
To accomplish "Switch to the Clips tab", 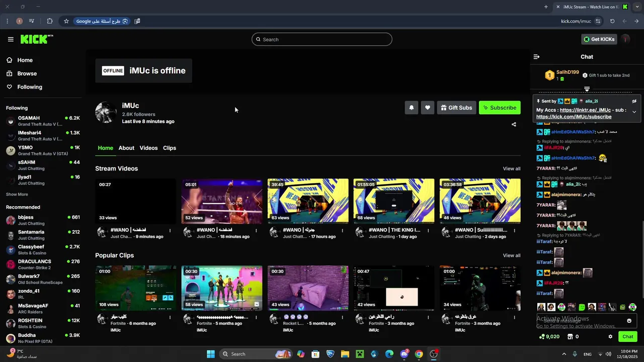I will [x=170, y=148].
